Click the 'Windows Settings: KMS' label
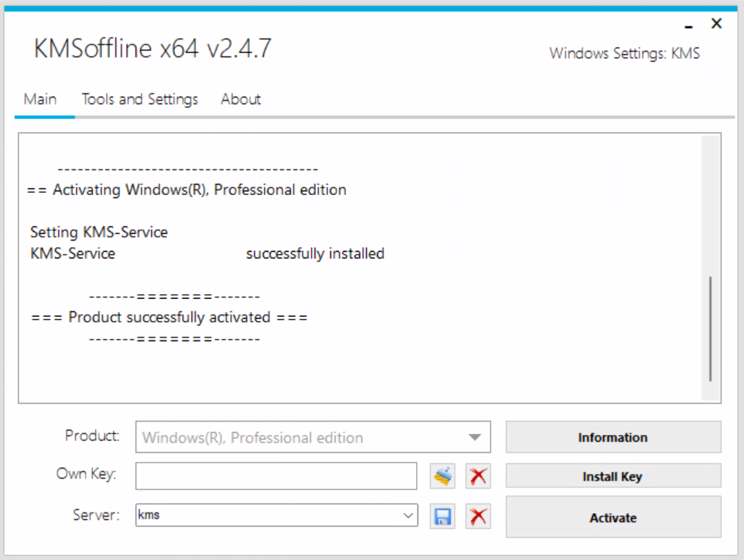 tap(624, 53)
